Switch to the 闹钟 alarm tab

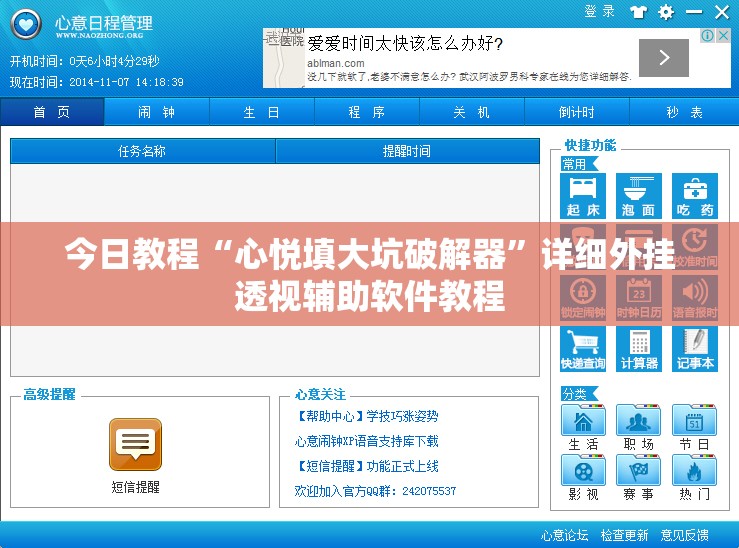coord(156,112)
